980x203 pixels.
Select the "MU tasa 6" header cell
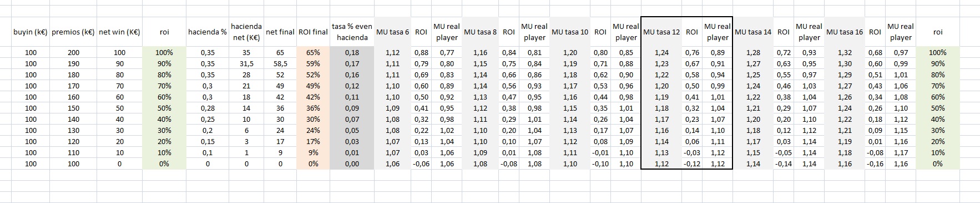(x=392, y=32)
